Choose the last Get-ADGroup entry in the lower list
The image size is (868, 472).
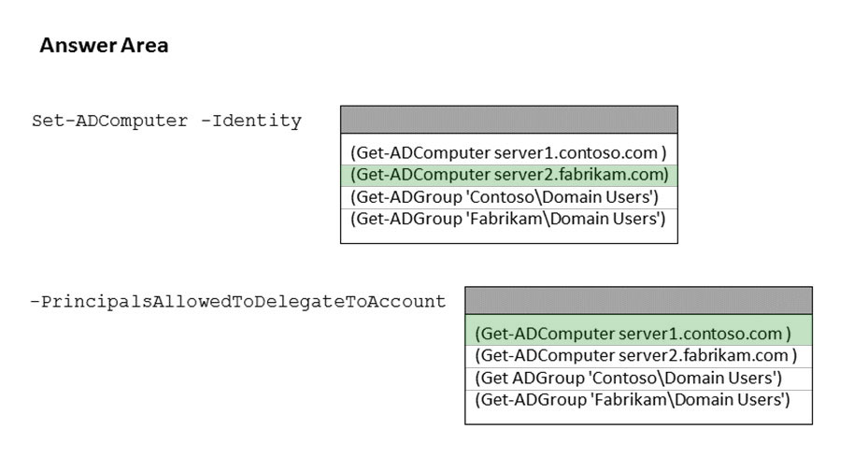633,400
